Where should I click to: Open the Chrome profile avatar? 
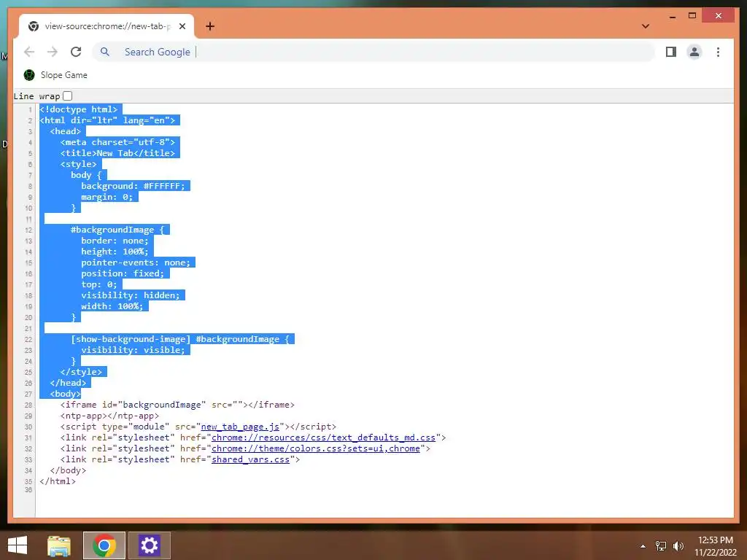pyautogui.click(x=694, y=52)
